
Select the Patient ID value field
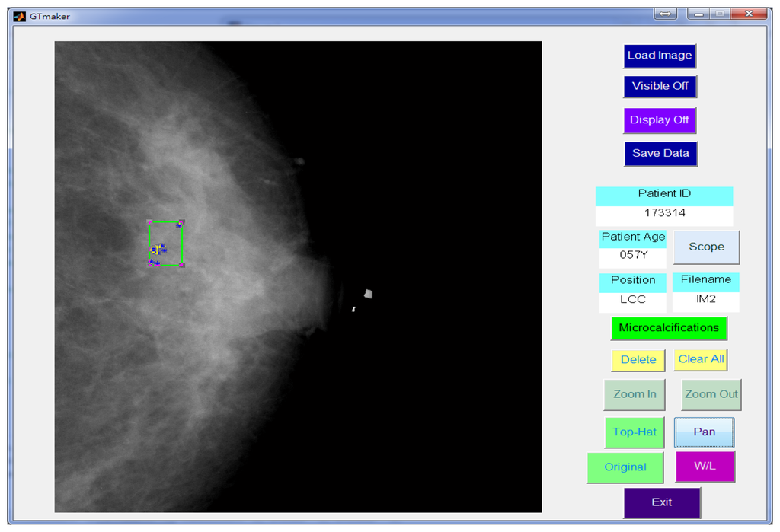[664, 213]
